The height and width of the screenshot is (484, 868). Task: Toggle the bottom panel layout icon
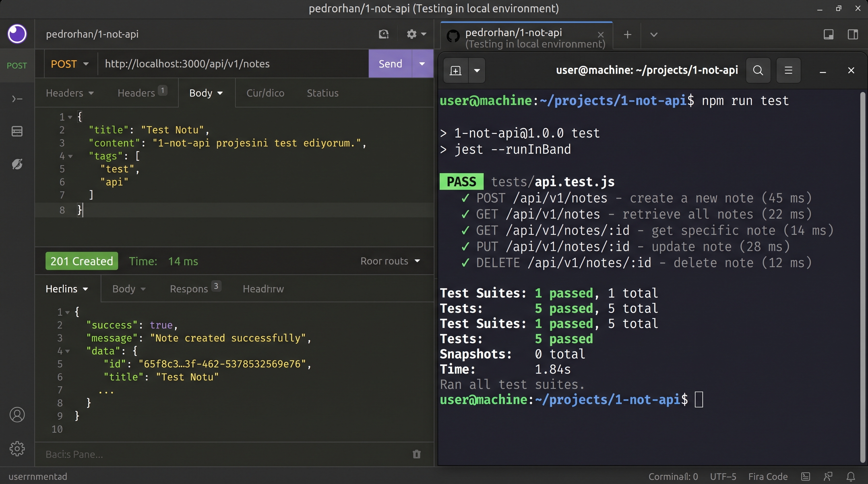coord(829,34)
